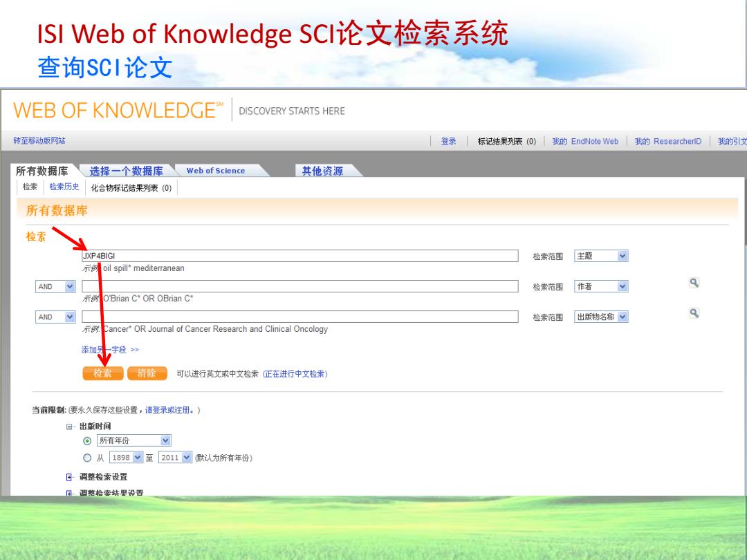The height and width of the screenshot is (560, 747).
Task: Switch to the 选择一个数据库 tab
Action: coord(127,171)
